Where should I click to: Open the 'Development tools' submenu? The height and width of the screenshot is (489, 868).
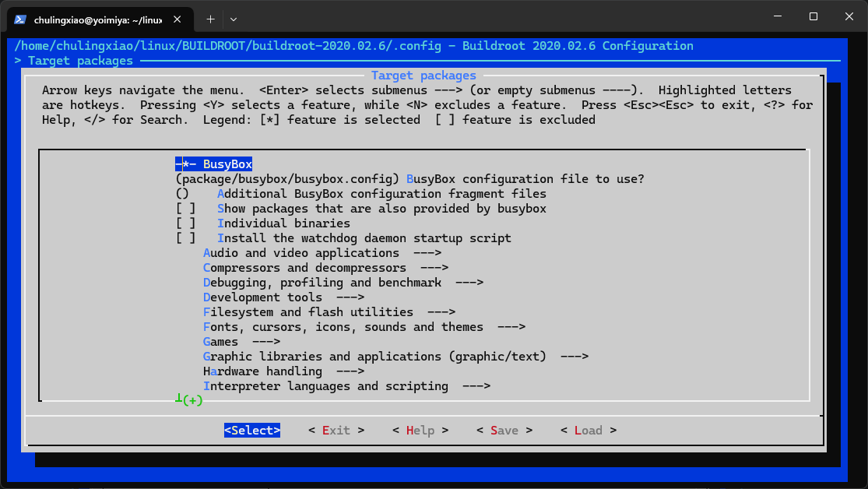[x=283, y=297]
